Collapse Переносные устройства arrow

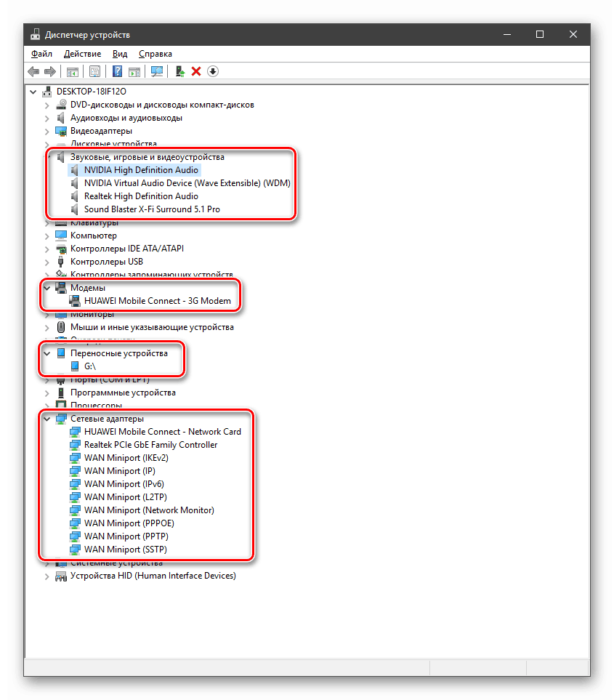pyautogui.click(x=47, y=353)
